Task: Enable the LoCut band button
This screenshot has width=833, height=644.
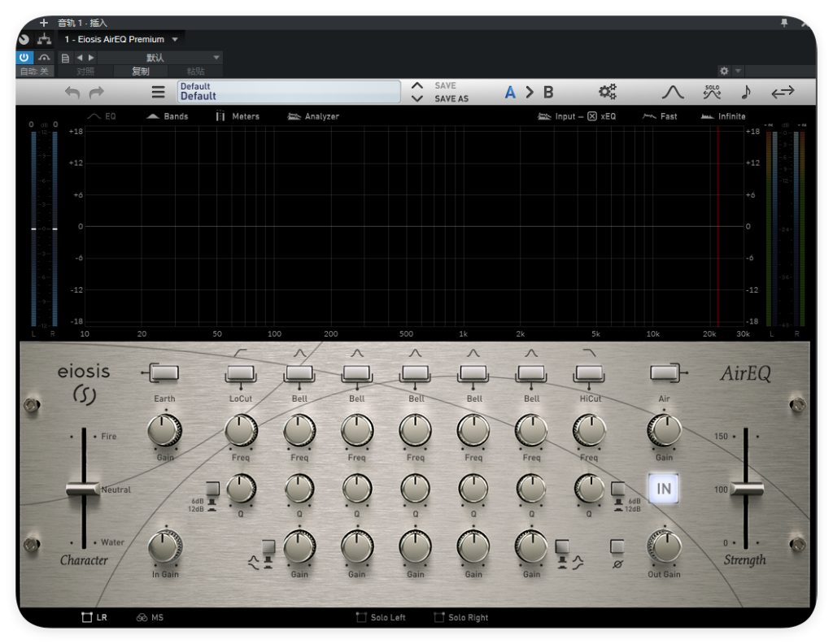Action: (241, 372)
